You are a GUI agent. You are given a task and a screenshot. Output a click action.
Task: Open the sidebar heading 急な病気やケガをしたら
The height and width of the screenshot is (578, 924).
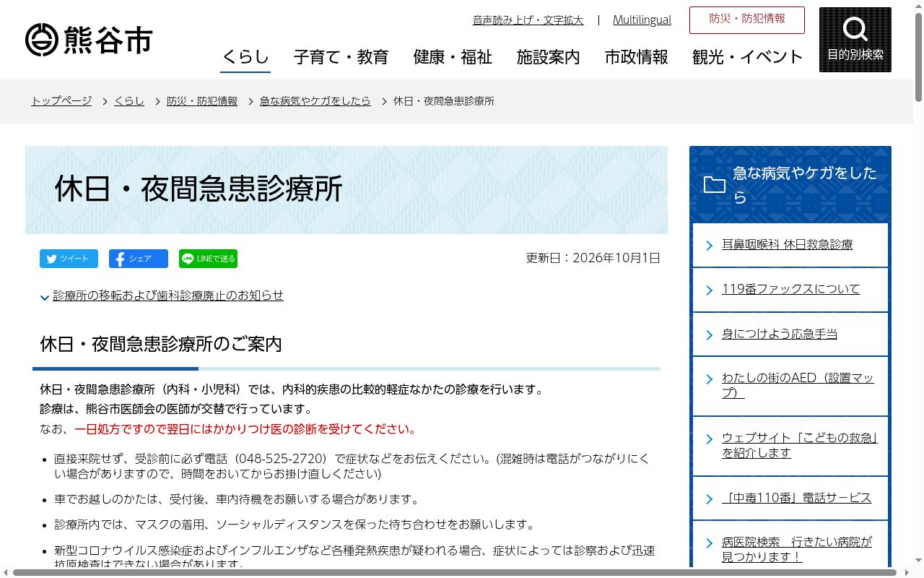tap(805, 185)
